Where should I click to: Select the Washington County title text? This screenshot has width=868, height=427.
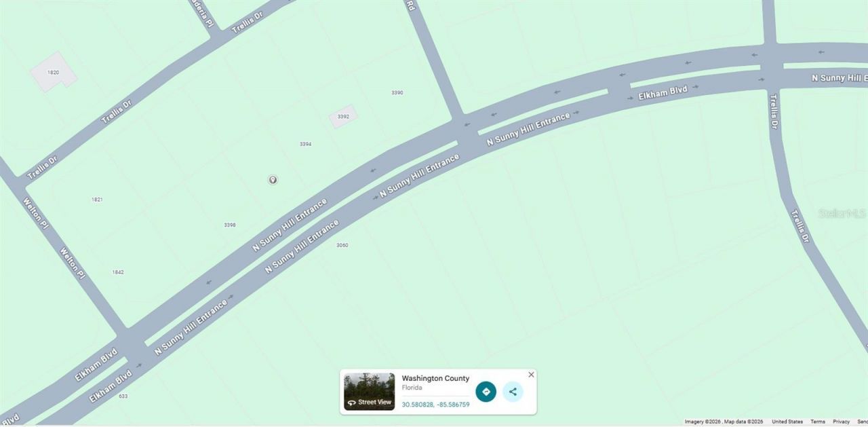coord(435,378)
